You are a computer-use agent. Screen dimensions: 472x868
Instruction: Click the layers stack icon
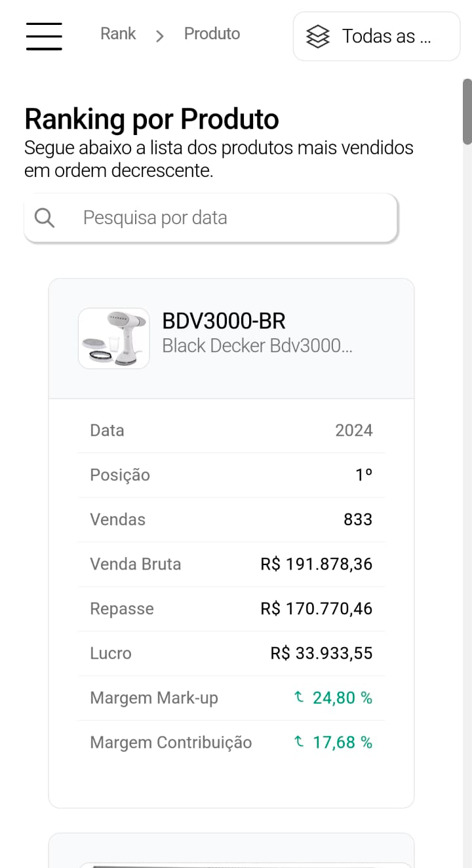tap(318, 37)
